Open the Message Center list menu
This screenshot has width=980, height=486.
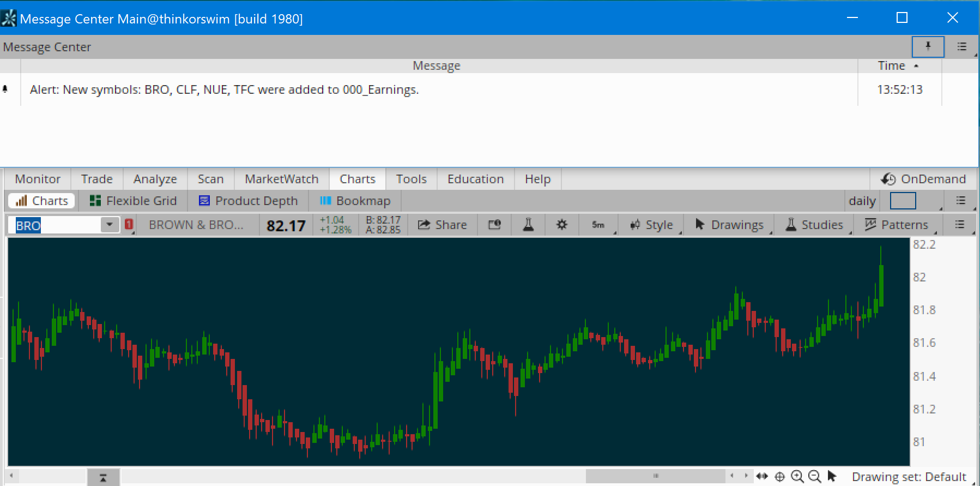click(x=962, y=47)
